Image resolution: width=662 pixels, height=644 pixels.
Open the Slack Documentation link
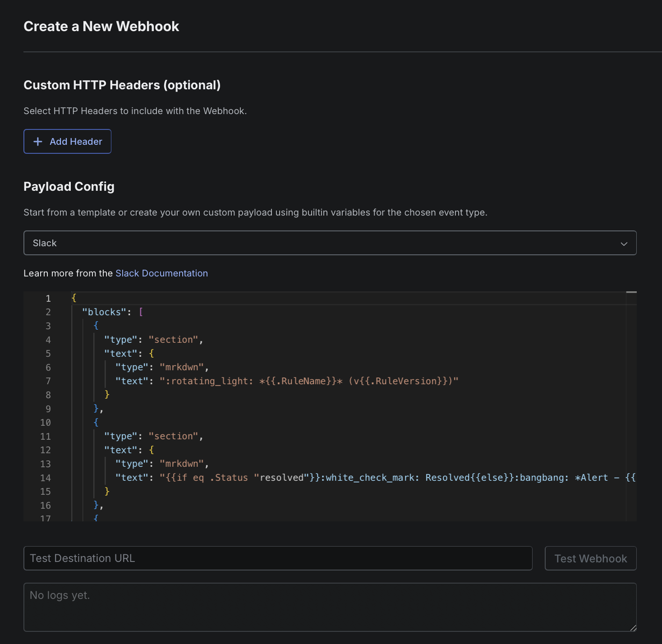pyautogui.click(x=161, y=273)
